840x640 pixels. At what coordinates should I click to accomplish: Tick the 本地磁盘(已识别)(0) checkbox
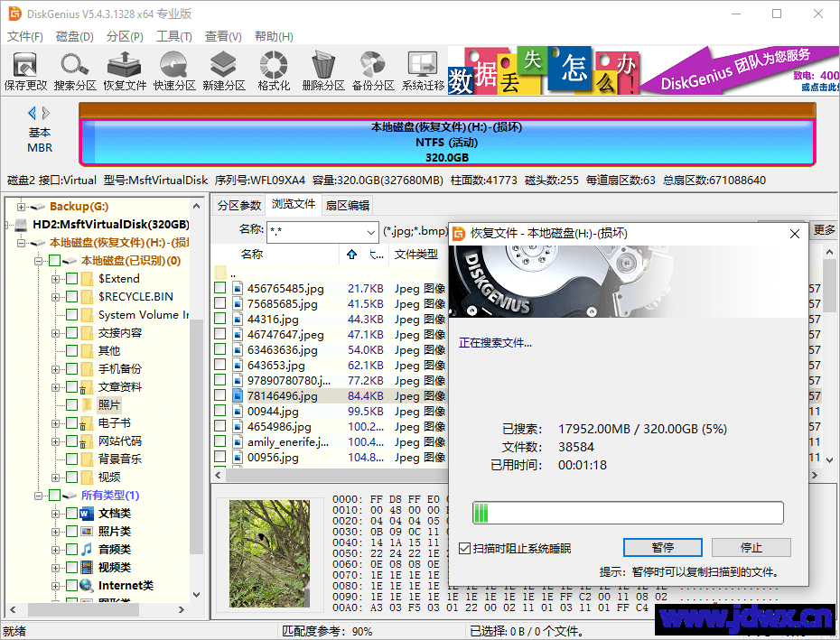pos(54,261)
